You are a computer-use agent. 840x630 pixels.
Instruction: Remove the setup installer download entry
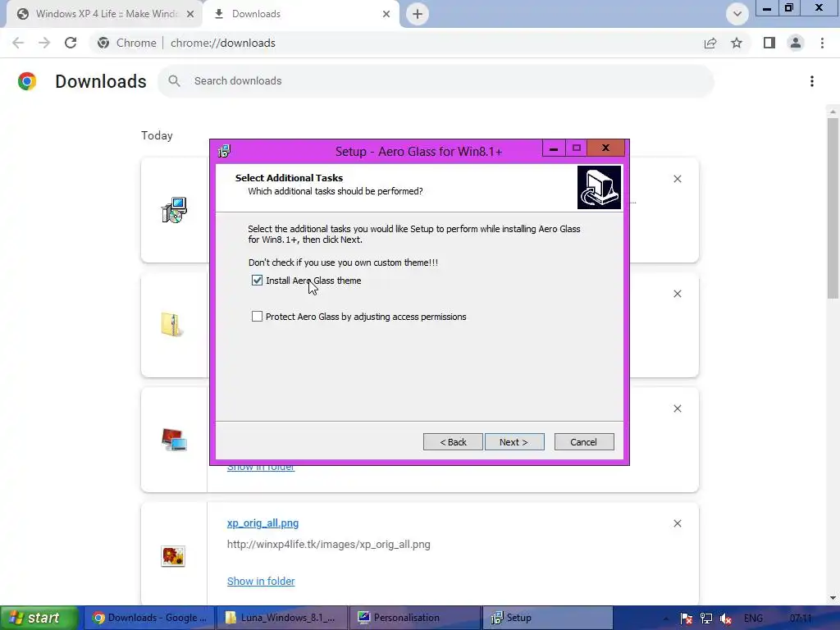(677, 179)
